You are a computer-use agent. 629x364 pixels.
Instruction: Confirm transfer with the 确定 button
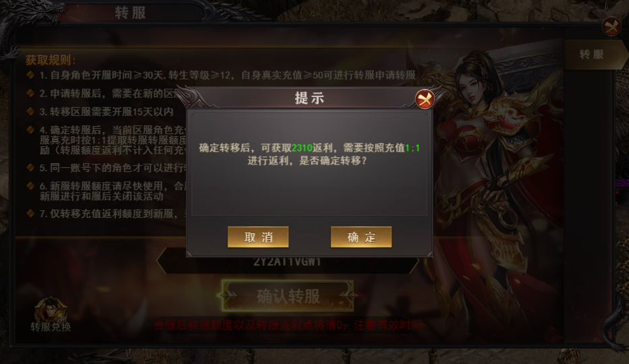361,237
